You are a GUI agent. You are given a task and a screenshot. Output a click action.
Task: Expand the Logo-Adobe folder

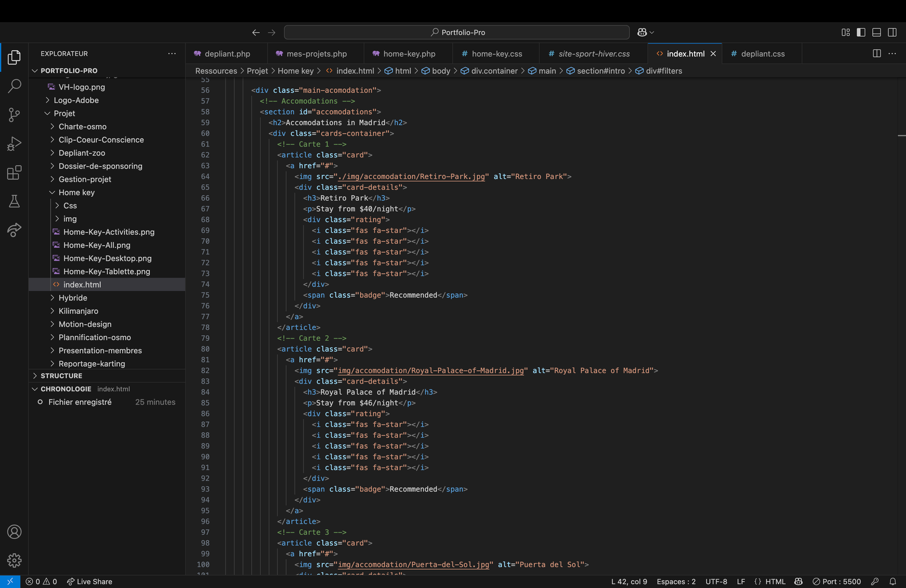(107, 100)
